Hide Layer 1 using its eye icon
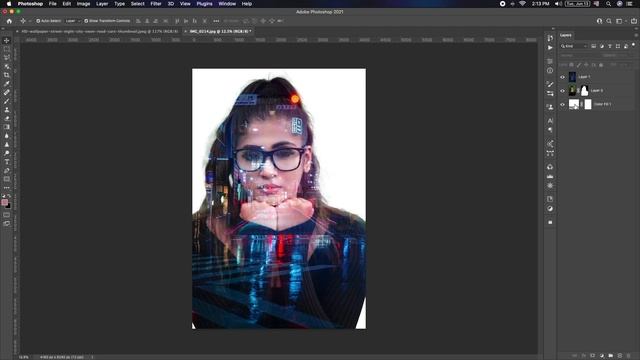The height and width of the screenshot is (360, 640). (562, 77)
